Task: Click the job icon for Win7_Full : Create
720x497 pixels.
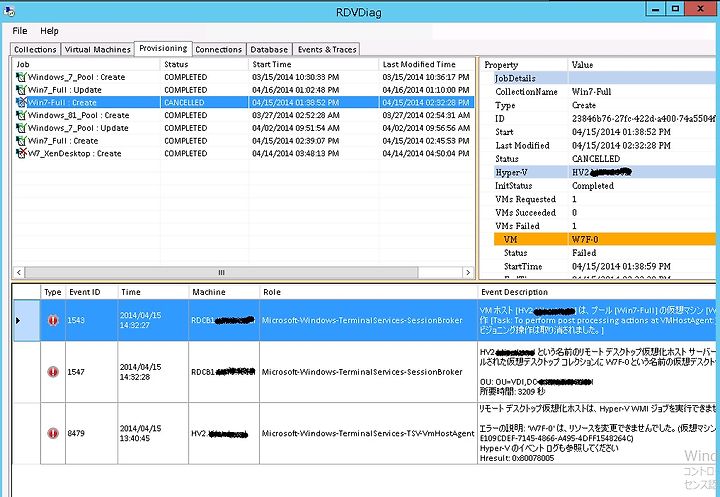Action: pos(21,141)
